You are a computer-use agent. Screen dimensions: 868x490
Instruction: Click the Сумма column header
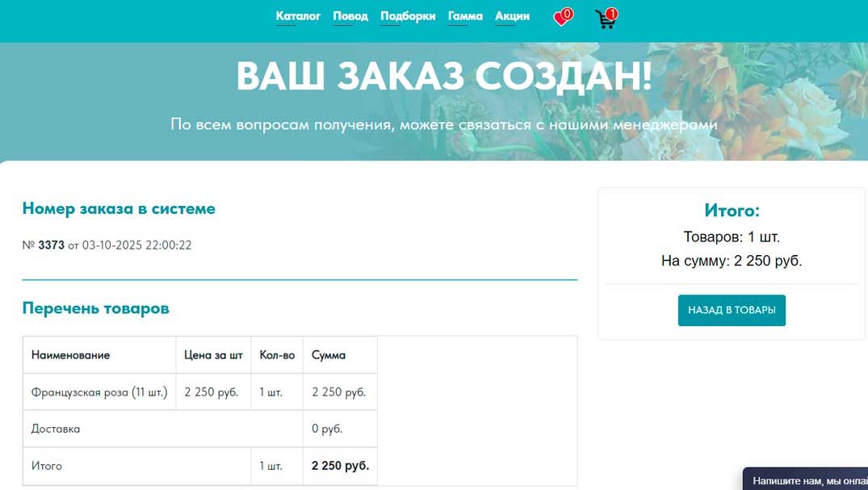click(329, 355)
